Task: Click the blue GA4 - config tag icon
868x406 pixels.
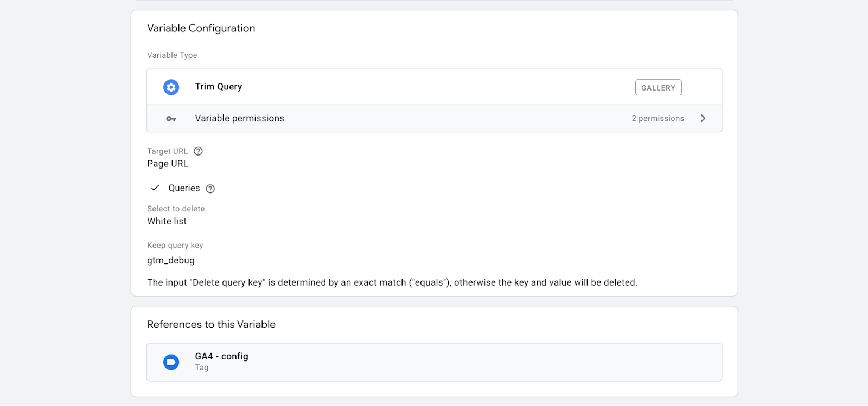Action: point(171,362)
